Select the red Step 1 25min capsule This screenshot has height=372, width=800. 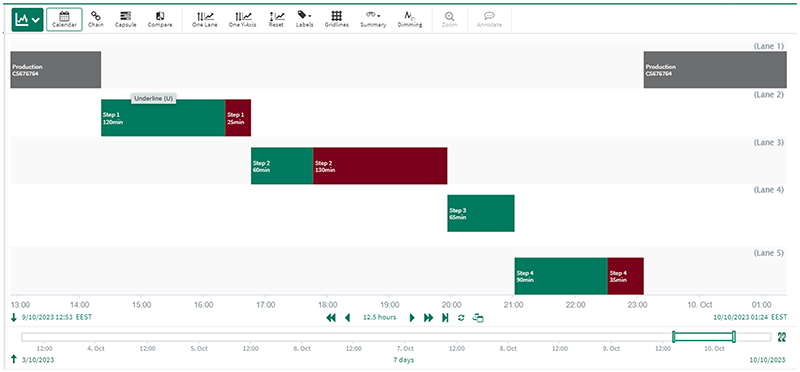[238, 118]
